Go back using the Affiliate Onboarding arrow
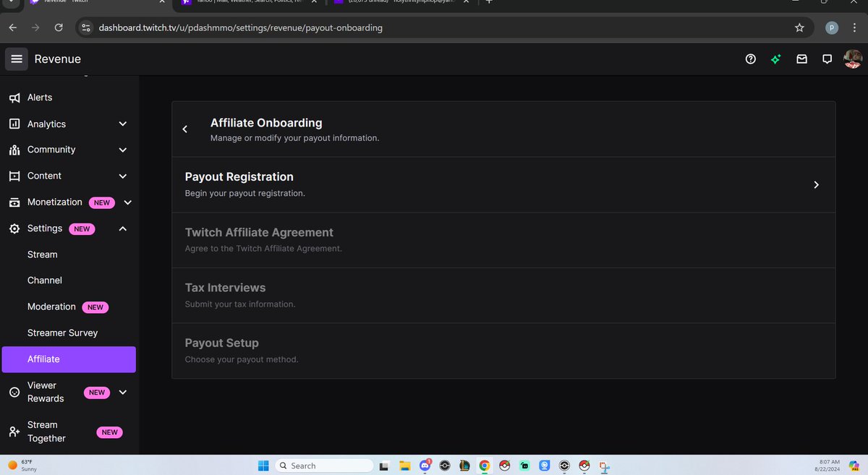Screen dimensions: 868x475 coord(185,129)
